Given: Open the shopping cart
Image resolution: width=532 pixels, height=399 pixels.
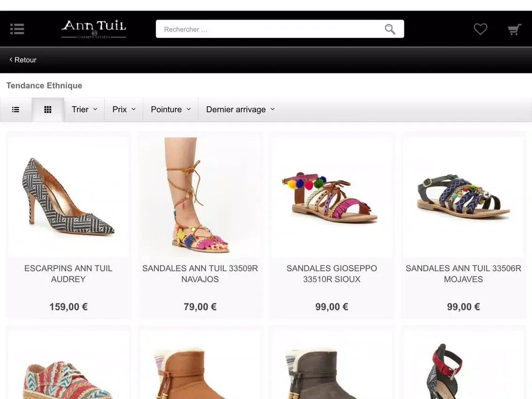Looking at the screenshot, I should point(514,30).
